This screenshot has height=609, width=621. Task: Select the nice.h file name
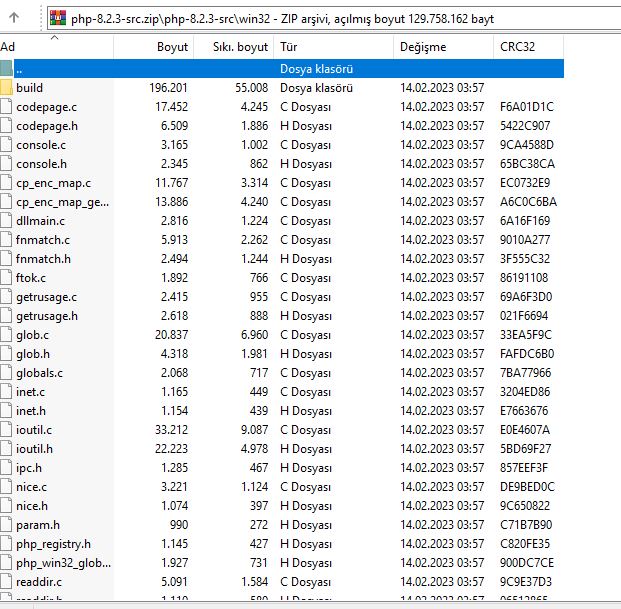coord(32,506)
